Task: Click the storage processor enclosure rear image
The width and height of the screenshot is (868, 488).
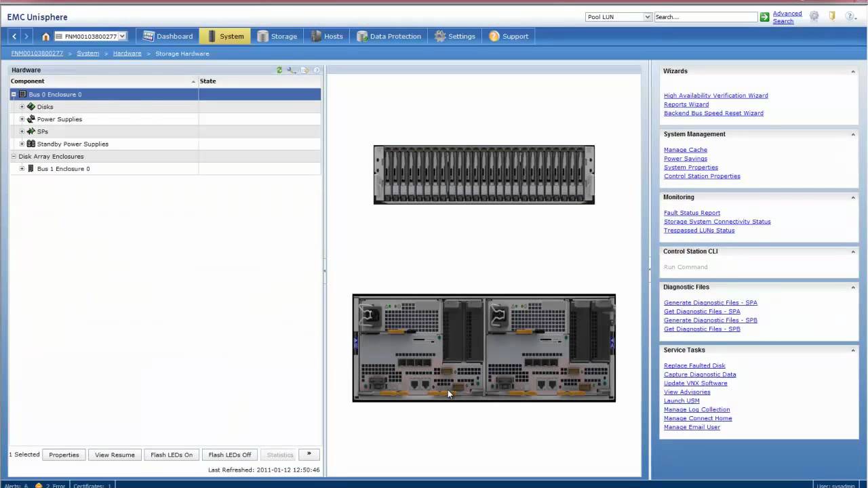Action: click(x=484, y=348)
